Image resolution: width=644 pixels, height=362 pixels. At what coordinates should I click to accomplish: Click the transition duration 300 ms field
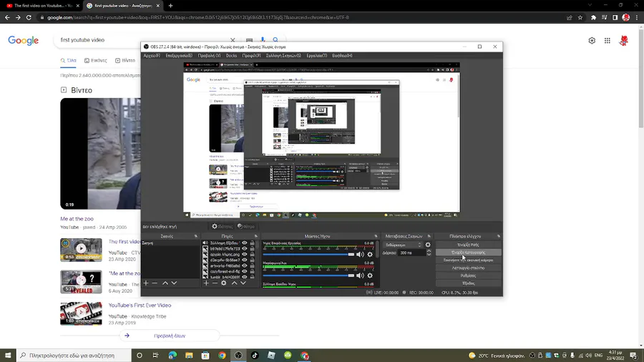click(411, 253)
